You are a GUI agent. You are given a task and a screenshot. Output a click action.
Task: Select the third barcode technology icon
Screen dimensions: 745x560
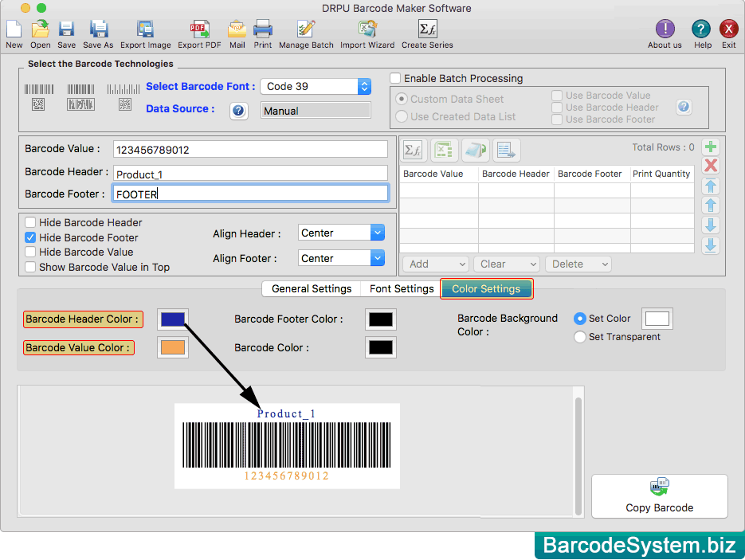click(x=124, y=97)
